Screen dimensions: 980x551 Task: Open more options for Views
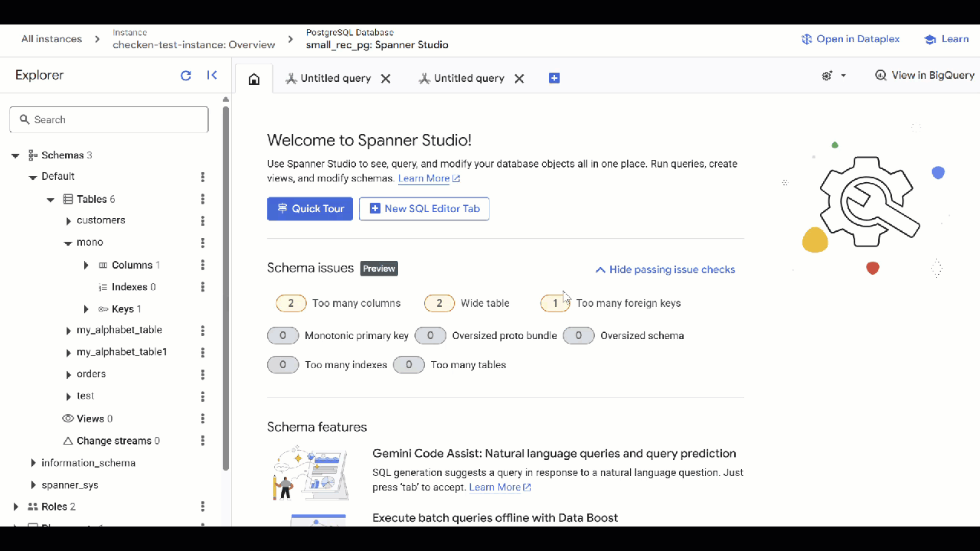[203, 419]
